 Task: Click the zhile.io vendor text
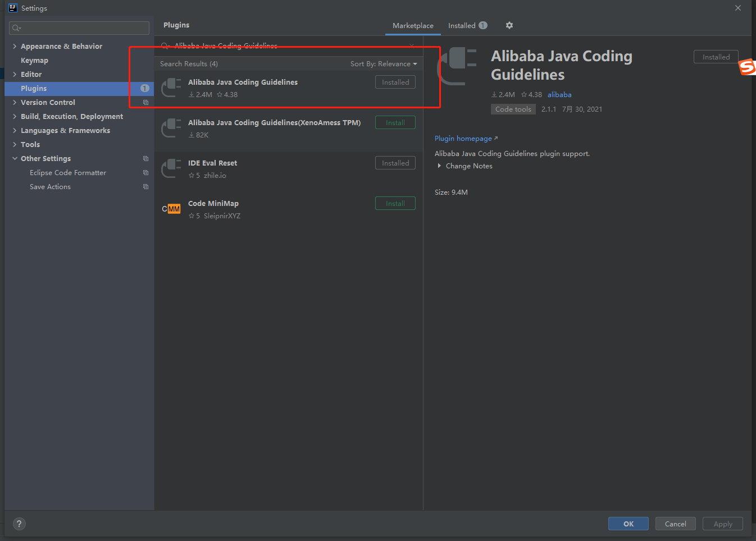coord(215,175)
